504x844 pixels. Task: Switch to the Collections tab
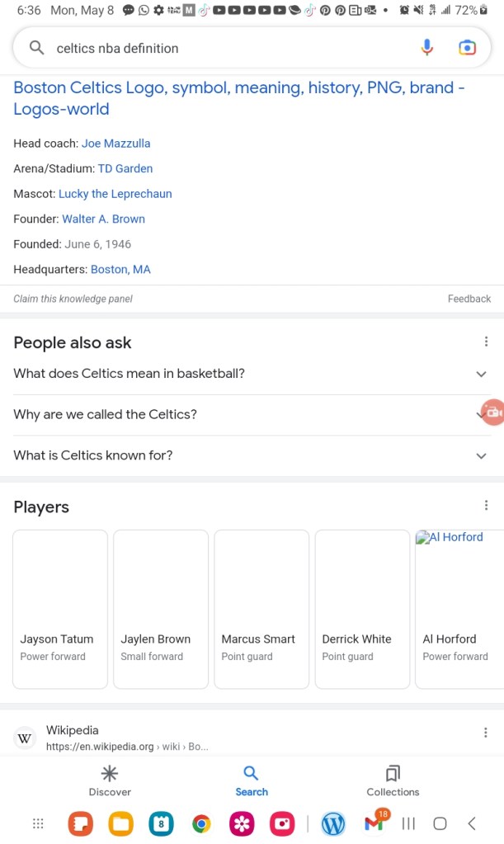click(393, 780)
